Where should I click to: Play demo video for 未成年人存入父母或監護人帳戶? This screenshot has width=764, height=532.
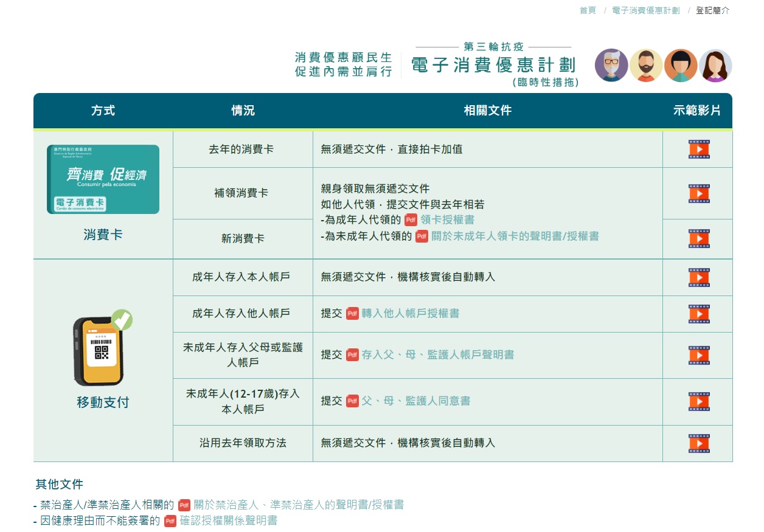point(699,355)
